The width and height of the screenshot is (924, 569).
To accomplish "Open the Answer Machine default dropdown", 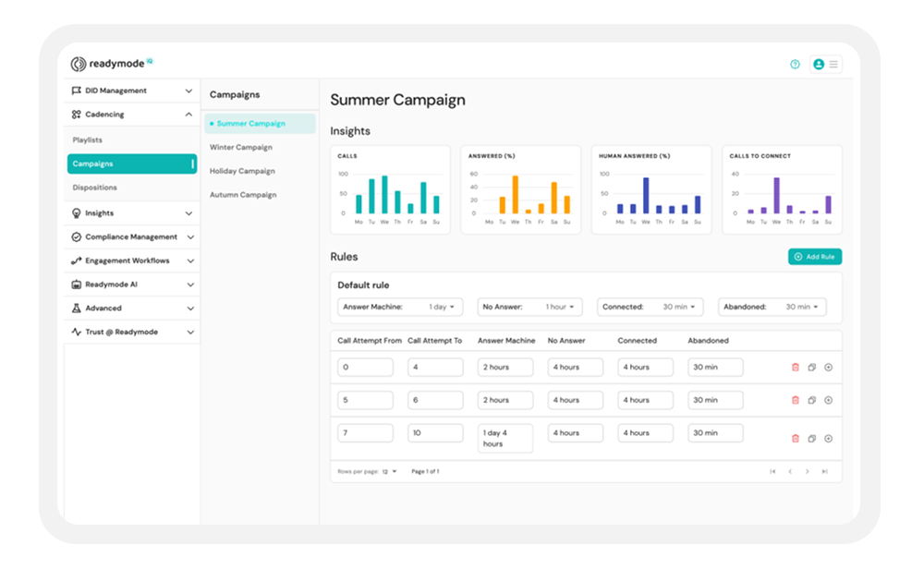I will (400, 307).
